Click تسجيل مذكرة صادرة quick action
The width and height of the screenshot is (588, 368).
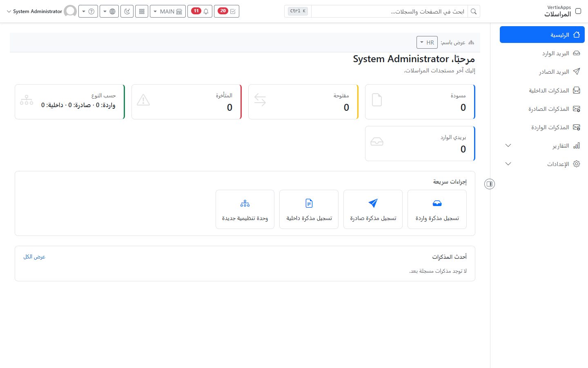click(373, 209)
